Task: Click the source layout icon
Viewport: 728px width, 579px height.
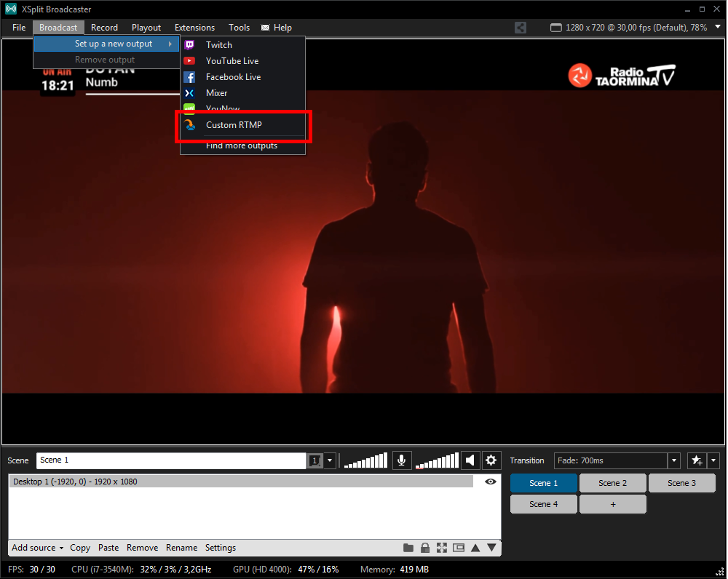Action: pyautogui.click(x=459, y=548)
